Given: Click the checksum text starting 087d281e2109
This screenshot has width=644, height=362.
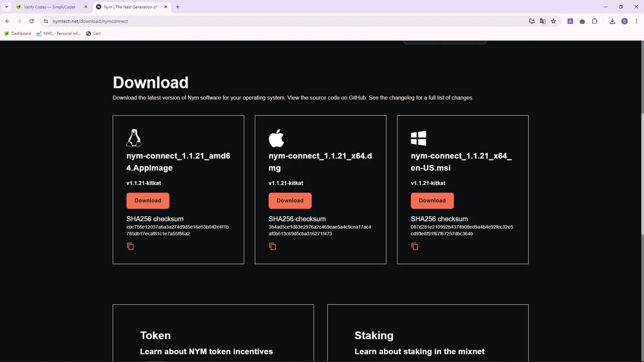Looking at the screenshot, I should coord(462,230).
